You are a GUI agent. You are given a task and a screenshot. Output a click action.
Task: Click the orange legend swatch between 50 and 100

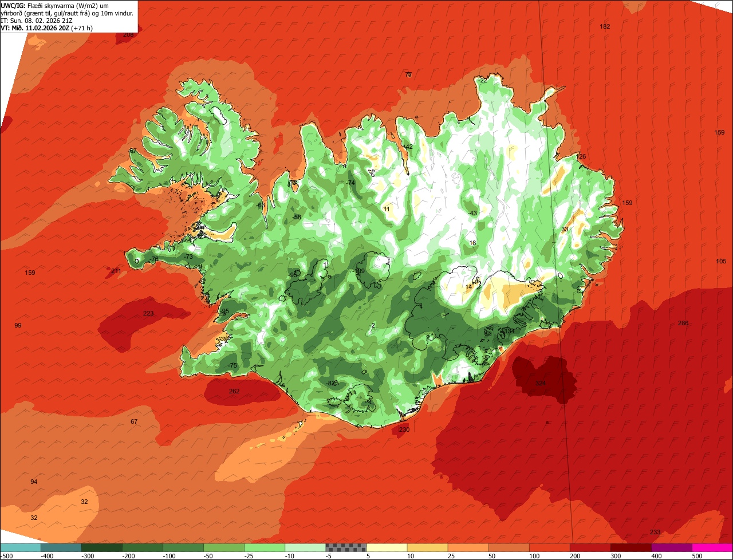click(x=509, y=547)
